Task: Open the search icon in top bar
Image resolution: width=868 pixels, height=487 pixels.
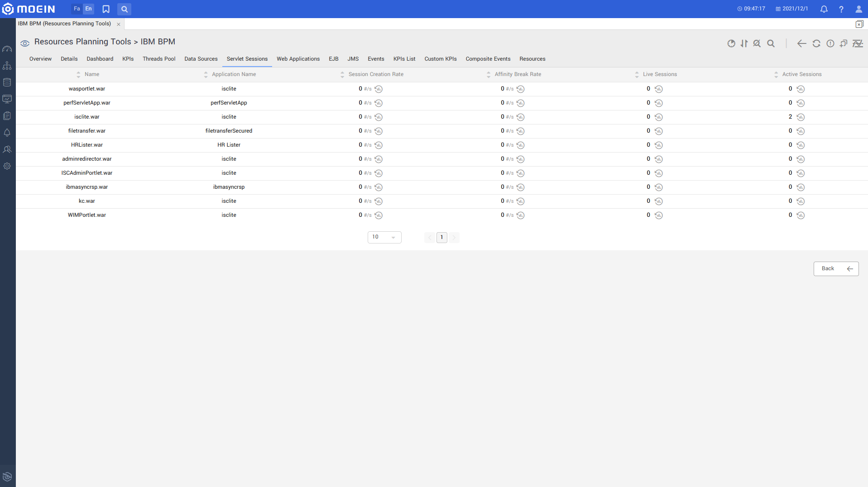Action: [x=124, y=9]
